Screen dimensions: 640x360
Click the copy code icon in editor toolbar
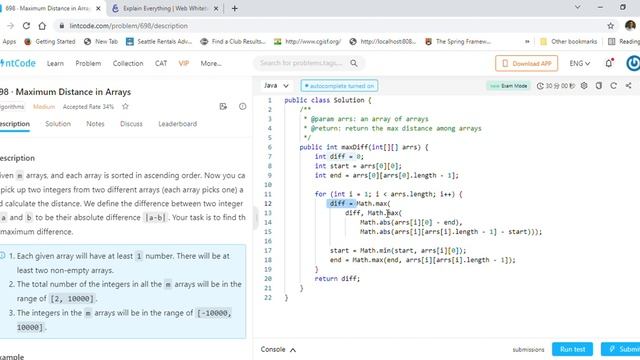(x=599, y=86)
